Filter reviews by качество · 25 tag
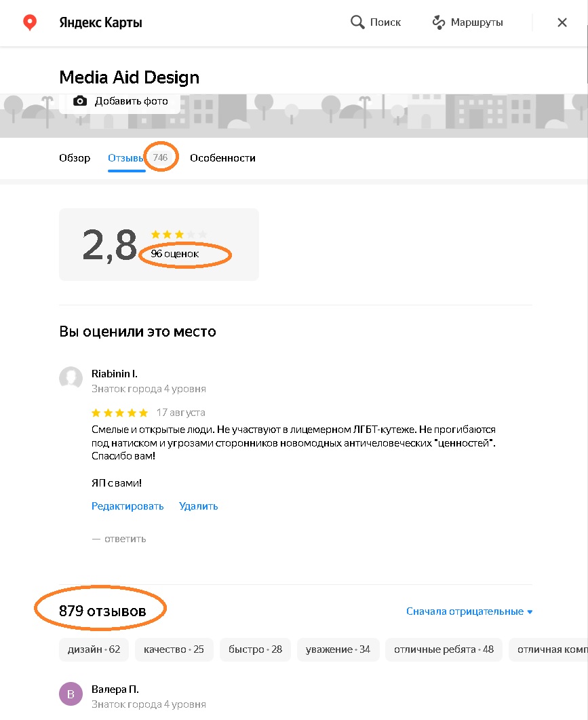588x720 pixels. click(x=174, y=649)
